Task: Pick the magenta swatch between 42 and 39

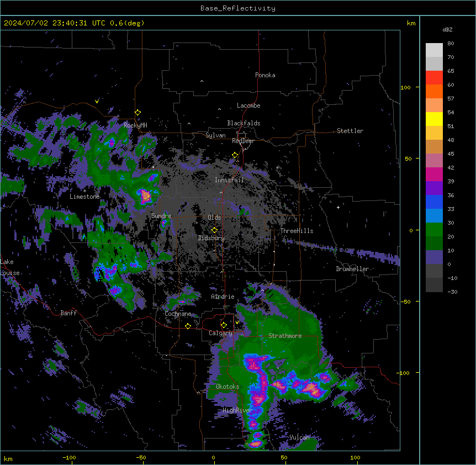Action: (x=434, y=174)
